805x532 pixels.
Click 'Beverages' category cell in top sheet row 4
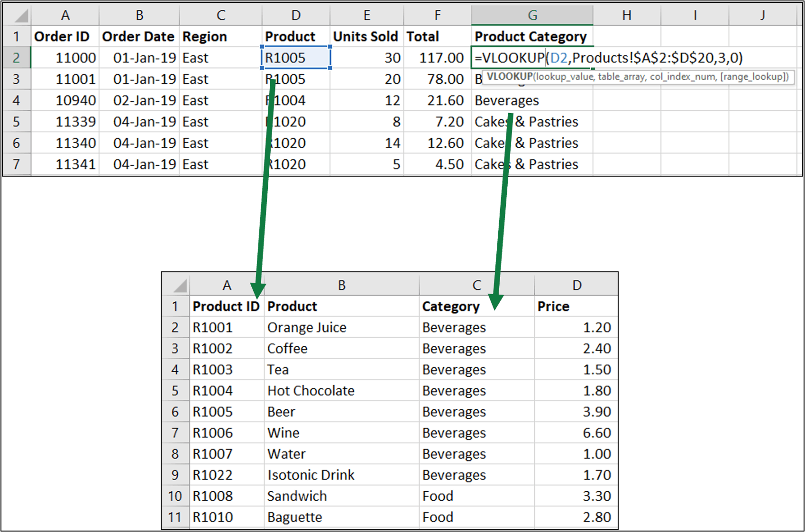[x=532, y=100]
